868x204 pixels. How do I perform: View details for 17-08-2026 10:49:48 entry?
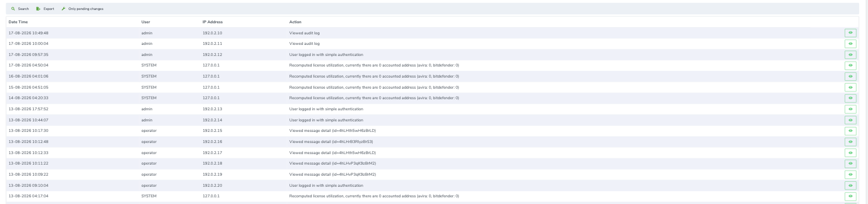(850, 33)
